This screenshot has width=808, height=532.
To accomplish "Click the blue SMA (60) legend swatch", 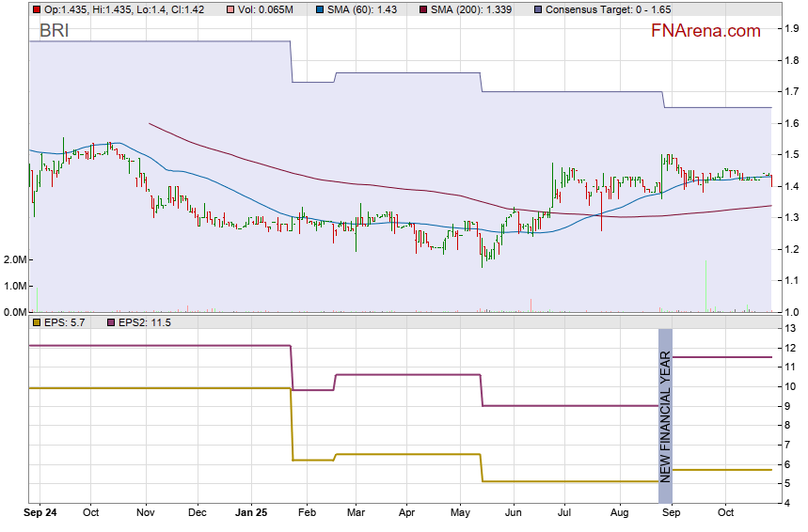I will pyautogui.click(x=319, y=8).
